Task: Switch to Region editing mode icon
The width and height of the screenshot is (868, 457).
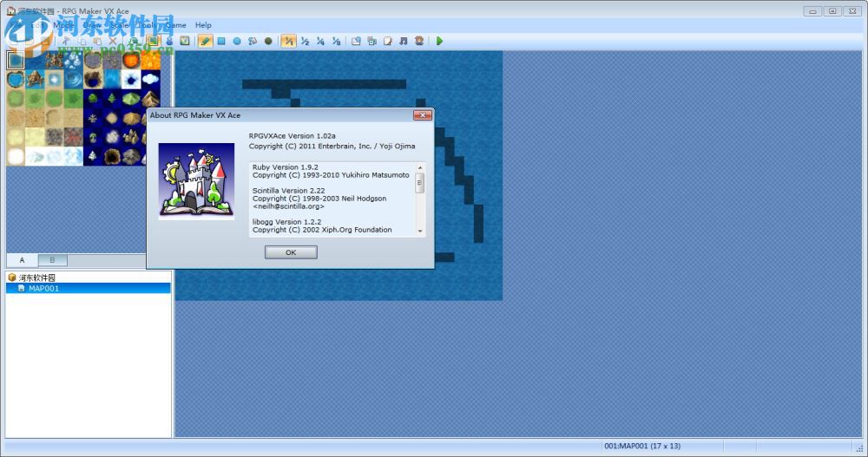Action: 184,41
